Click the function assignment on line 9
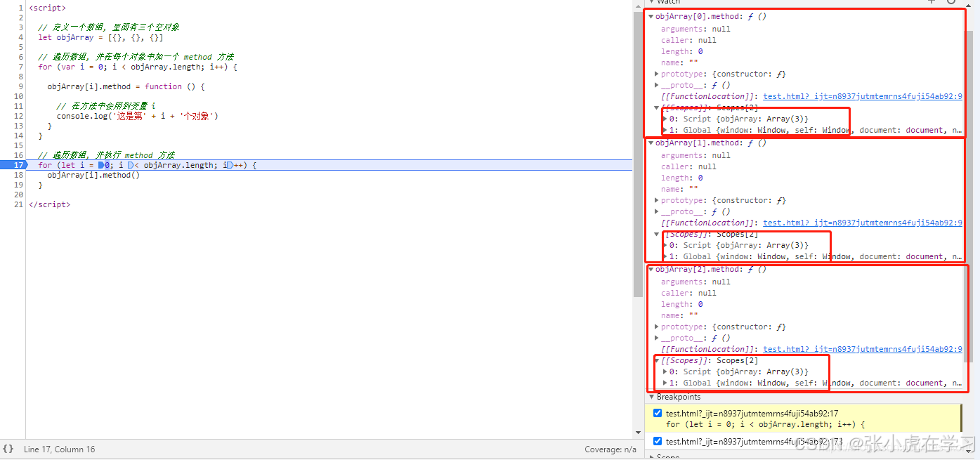 [x=126, y=86]
